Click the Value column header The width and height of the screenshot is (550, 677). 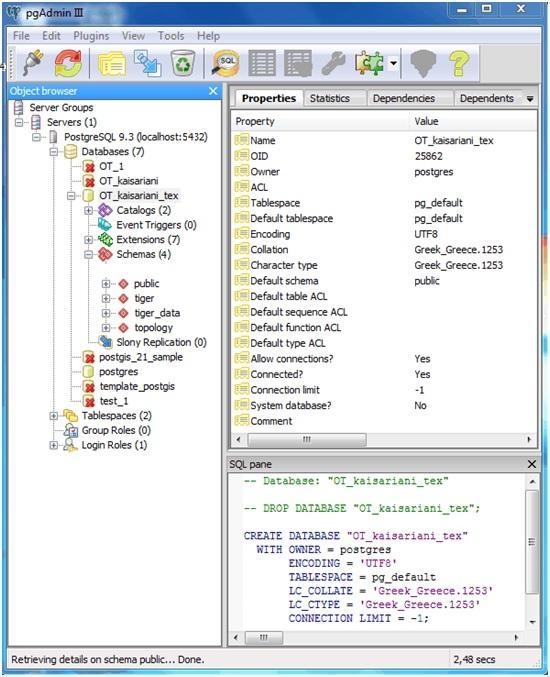point(473,121)
